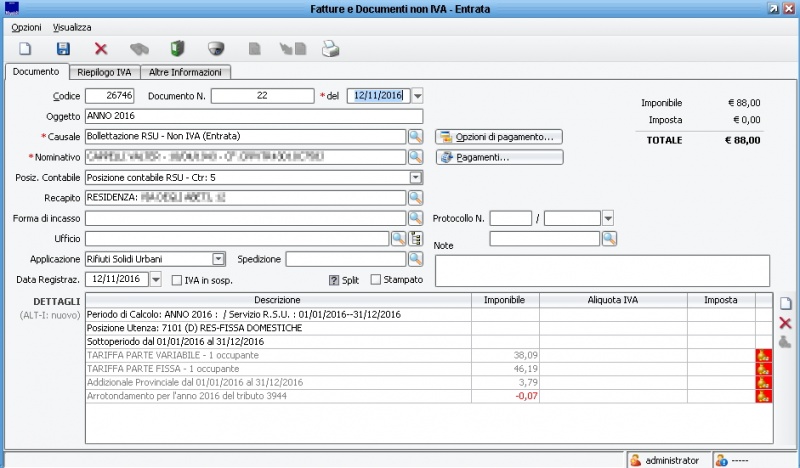The image size is (800, 468).
Task: Open the Data Registraz. date picker arrow
Action: [155, 280]
